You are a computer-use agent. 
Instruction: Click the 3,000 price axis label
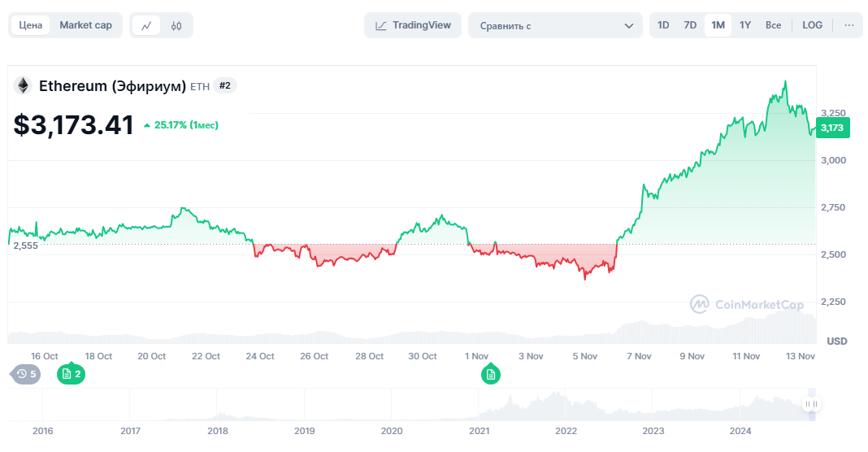click(833, 161)
